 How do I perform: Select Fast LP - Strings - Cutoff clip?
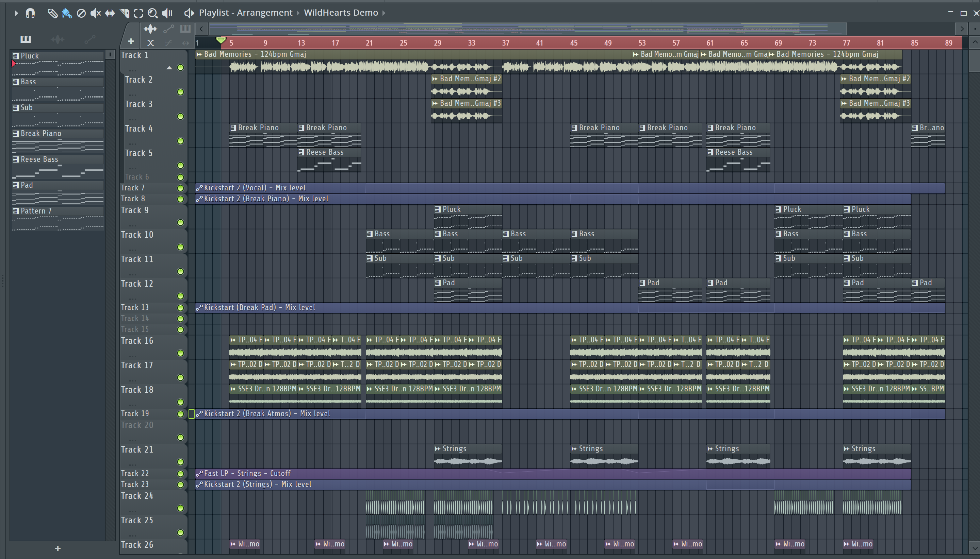[553, 473]
